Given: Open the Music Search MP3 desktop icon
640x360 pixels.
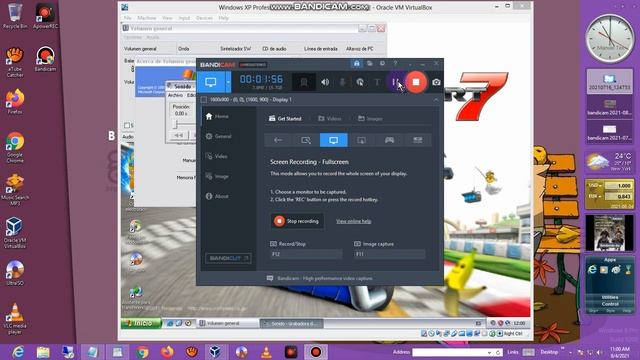Looking at the screenshot, I should [15, 190].
